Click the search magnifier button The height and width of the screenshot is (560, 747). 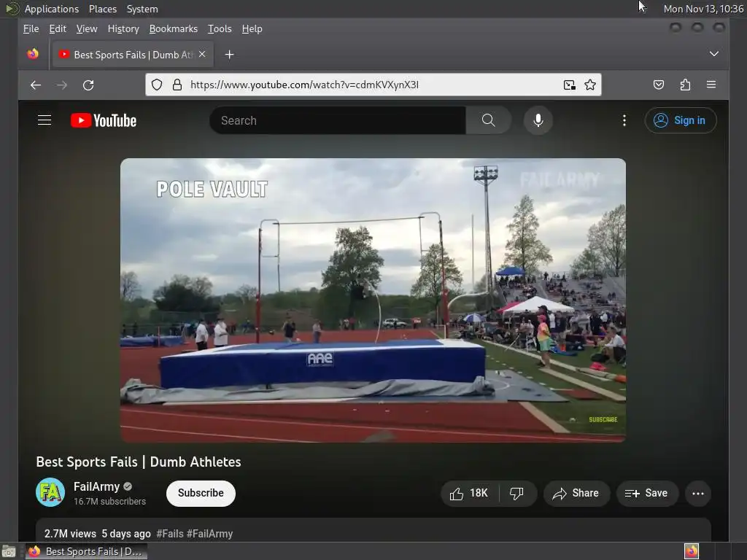click(488, 120)
